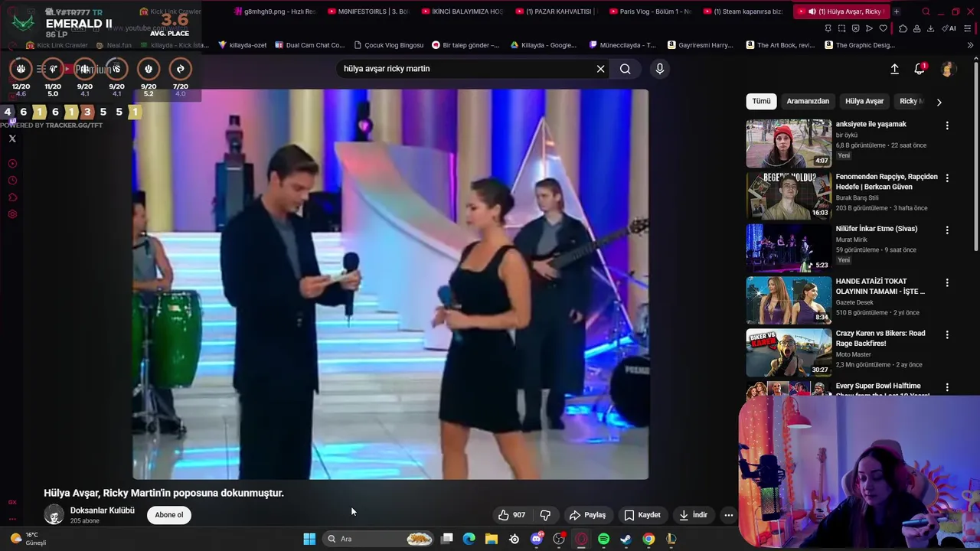980x551 pixels.
Task: Open the YouTube account avatar menu
Action: [947, 69]
